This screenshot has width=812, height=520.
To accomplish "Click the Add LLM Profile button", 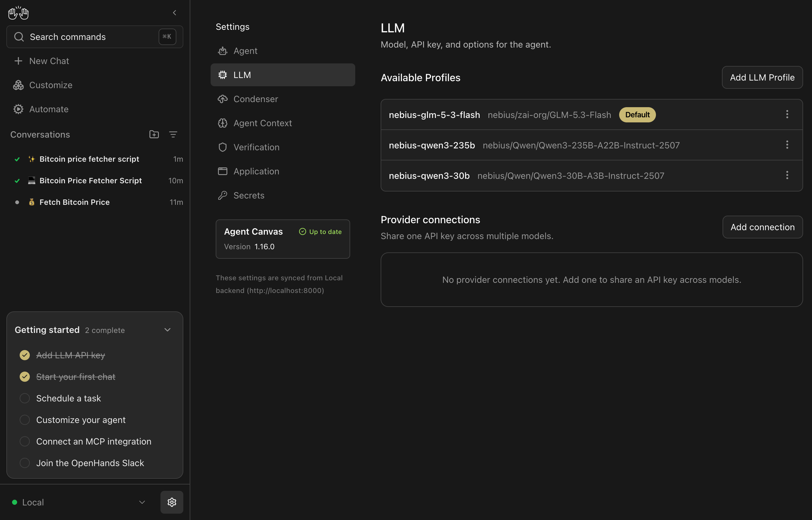I will 762,77.
